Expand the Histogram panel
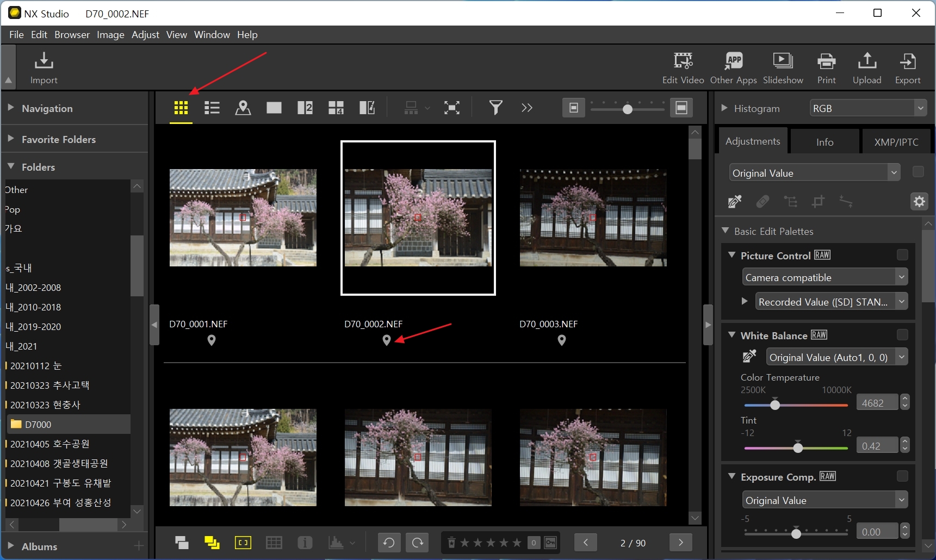 click(724, 108)
